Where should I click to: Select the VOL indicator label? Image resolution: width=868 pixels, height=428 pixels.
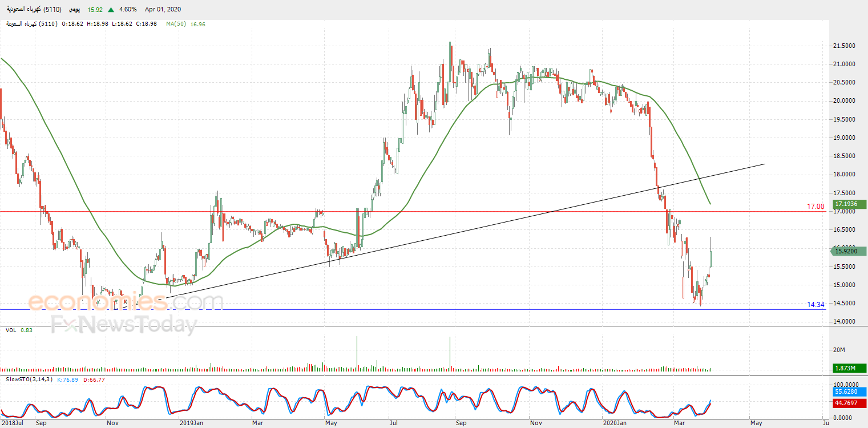[x=11, y=330]
